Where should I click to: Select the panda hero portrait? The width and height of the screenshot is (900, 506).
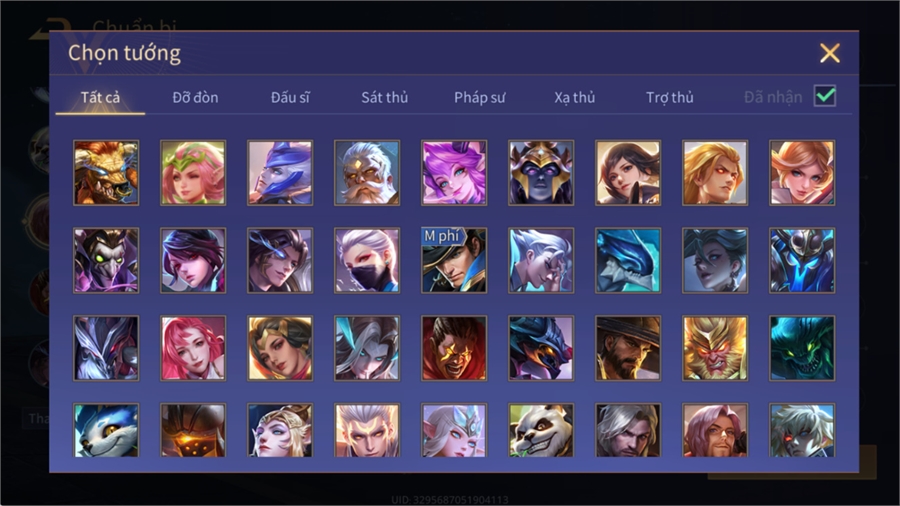pyautogui.click(x=541, y=430)
